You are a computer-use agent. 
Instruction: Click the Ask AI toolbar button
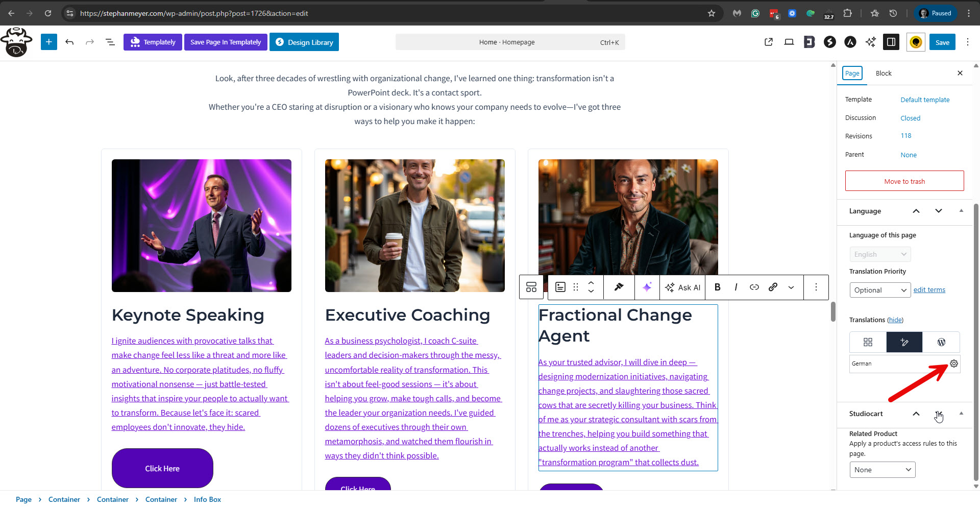682,287
